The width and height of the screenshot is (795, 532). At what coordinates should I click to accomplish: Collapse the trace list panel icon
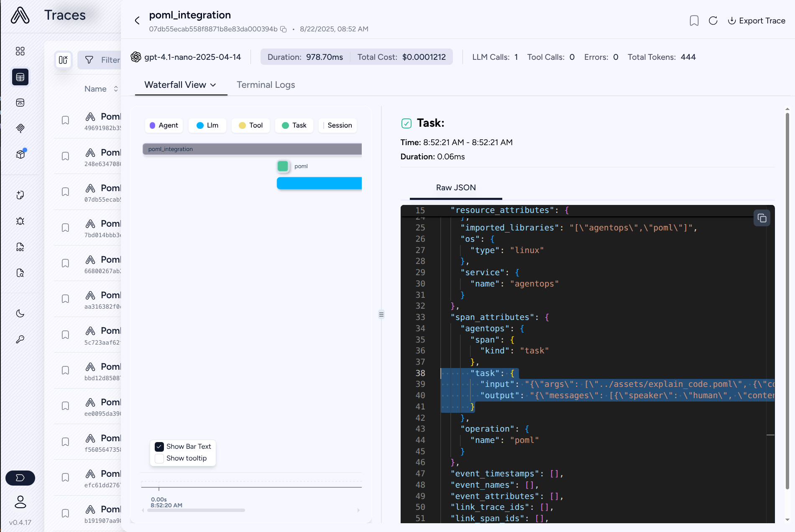pos(63,60)
